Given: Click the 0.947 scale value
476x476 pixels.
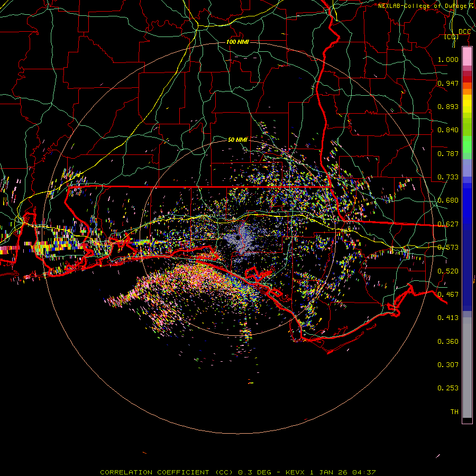Looking at the screenshot, I should click(x=448, y=83).
